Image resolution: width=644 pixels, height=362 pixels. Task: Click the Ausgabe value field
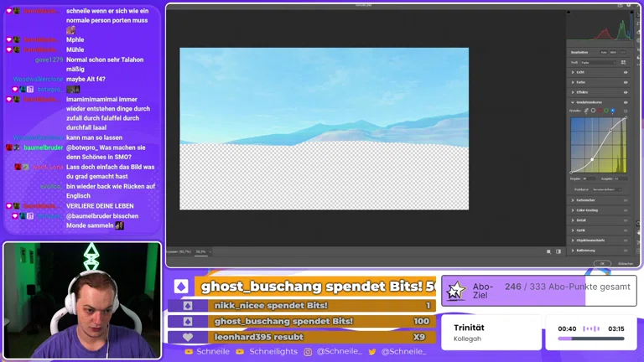621,178
